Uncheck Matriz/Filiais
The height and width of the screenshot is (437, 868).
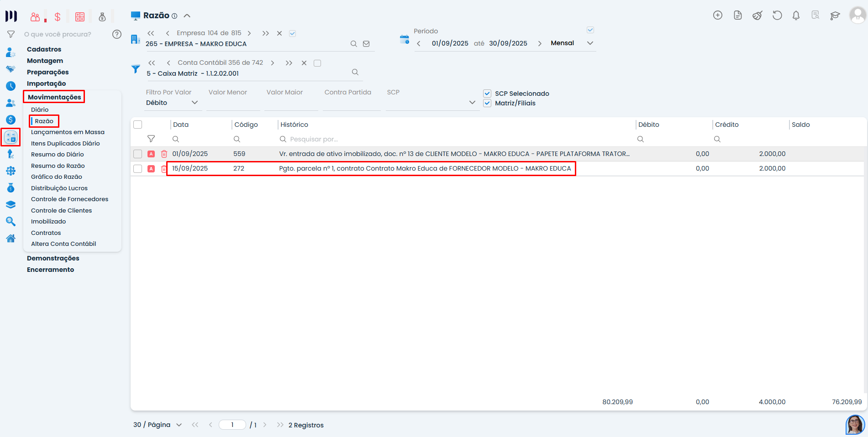[x=487, y=103]
